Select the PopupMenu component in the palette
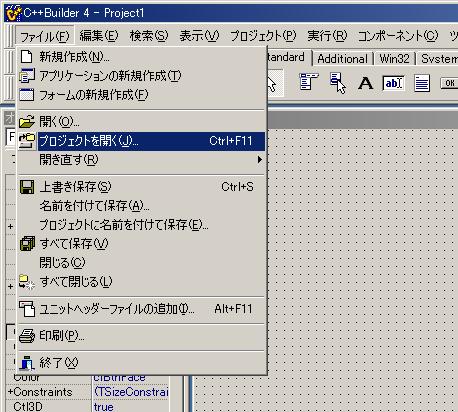Viewport: 458px width, 412px height. coord(338,82)
